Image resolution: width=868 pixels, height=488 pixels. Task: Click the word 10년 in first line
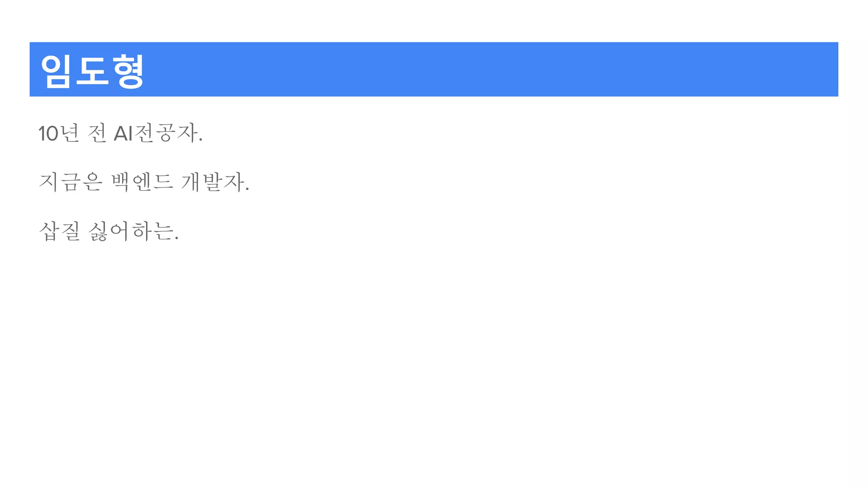(58, 133)
